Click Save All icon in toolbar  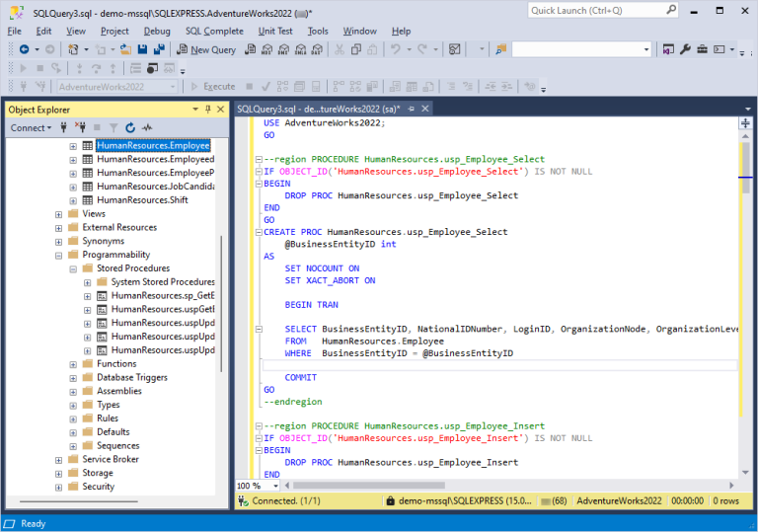tap(159, 49)
